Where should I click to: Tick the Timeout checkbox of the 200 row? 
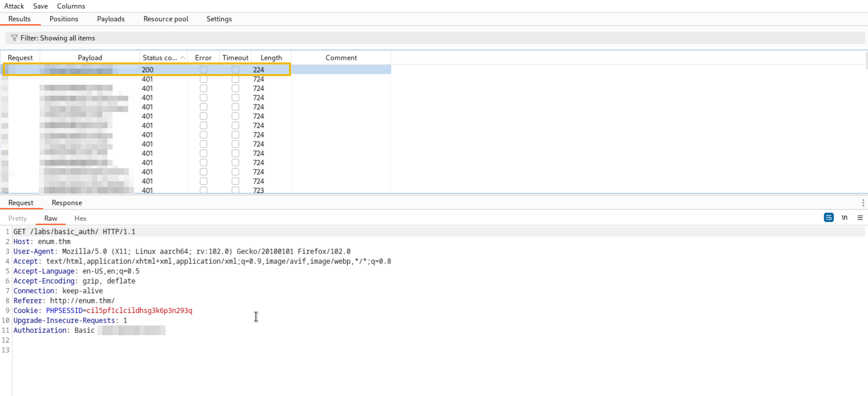(x=235, y=70)
